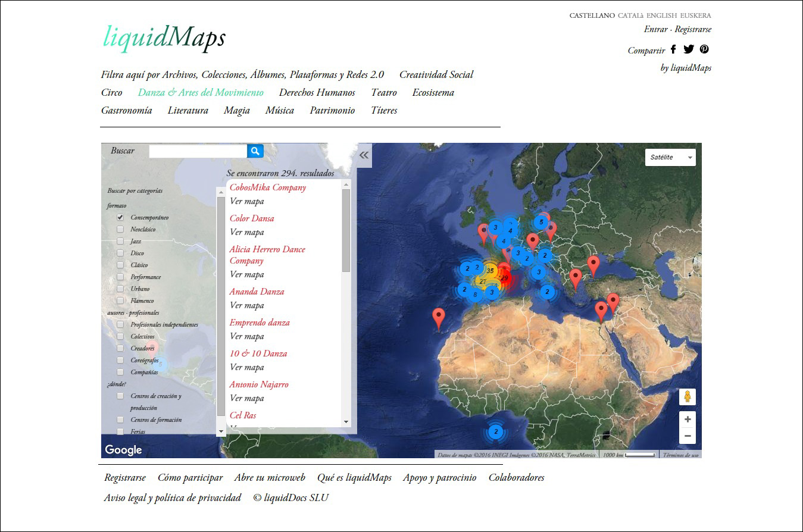Image resolution: width=803 pixels, height=532 pixels.
Task: Check the Jazz checkbox
Action: (120, 241)
